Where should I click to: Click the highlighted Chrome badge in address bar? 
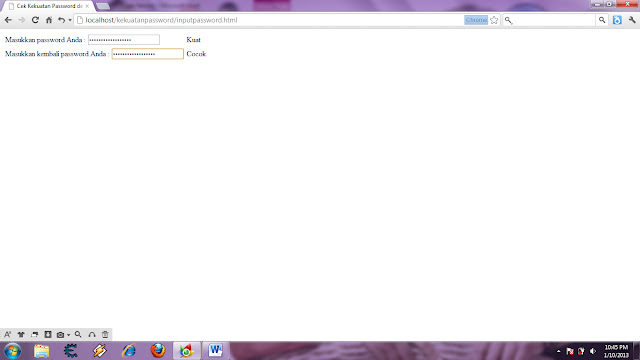click(x=476, y=20)
